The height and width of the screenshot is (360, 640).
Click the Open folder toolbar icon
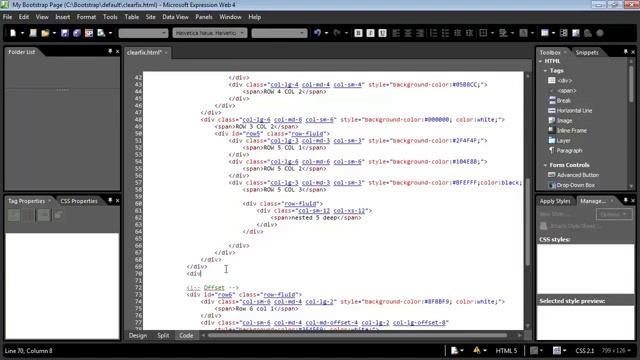(x=45, y=33)
